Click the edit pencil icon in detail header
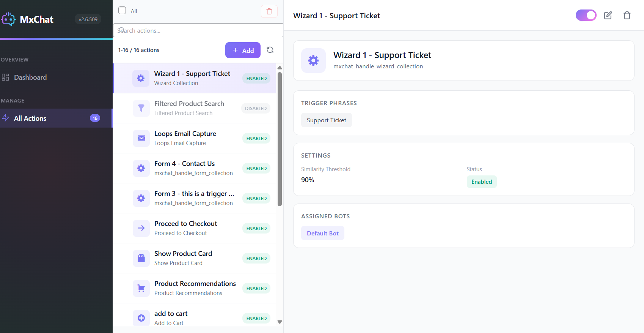This screenshot has width=644, height=333. coord(608,15)
